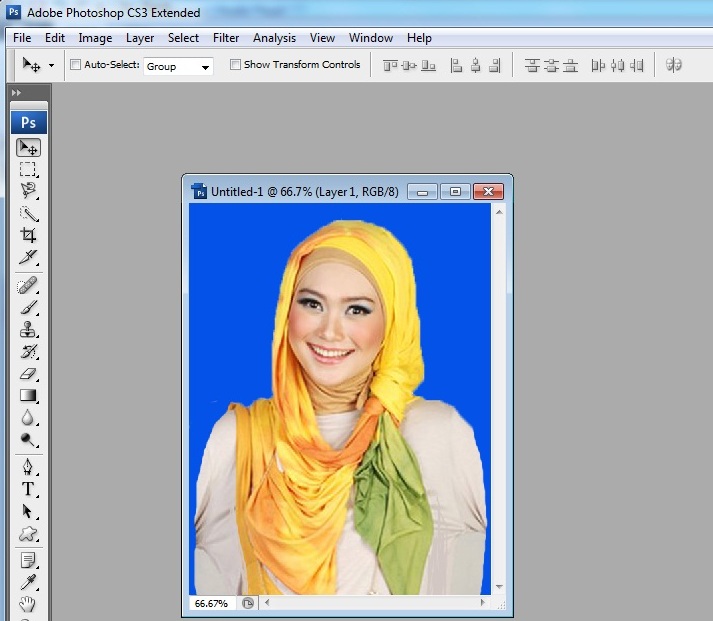This screenshot has height=621, width=713.
Task: Open the Auto-Select Group dropdown
Action: 178,66
